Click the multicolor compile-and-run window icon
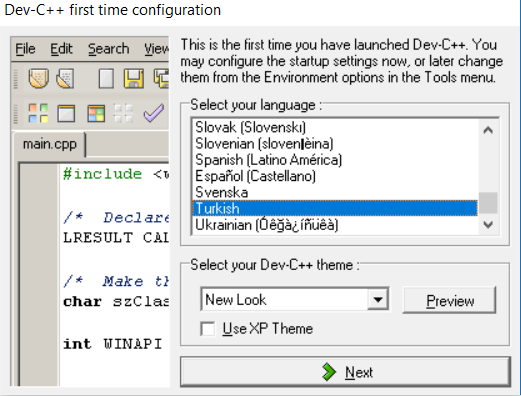This screenshot has width=521, height=396. 96,113
